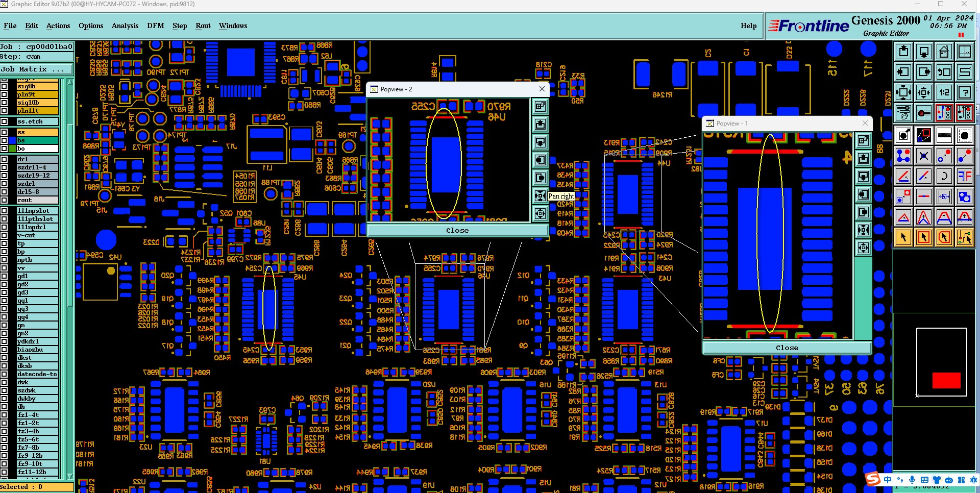
Task: Click the blue color swatch of layer bs
Action: (x=12, y=140)
